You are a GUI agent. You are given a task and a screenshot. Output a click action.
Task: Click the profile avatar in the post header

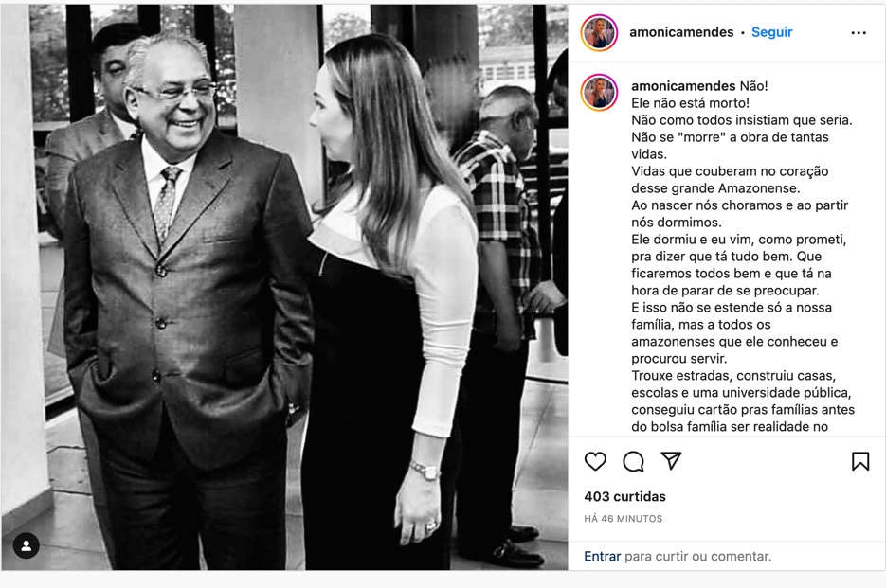click(x=600, y=32)
